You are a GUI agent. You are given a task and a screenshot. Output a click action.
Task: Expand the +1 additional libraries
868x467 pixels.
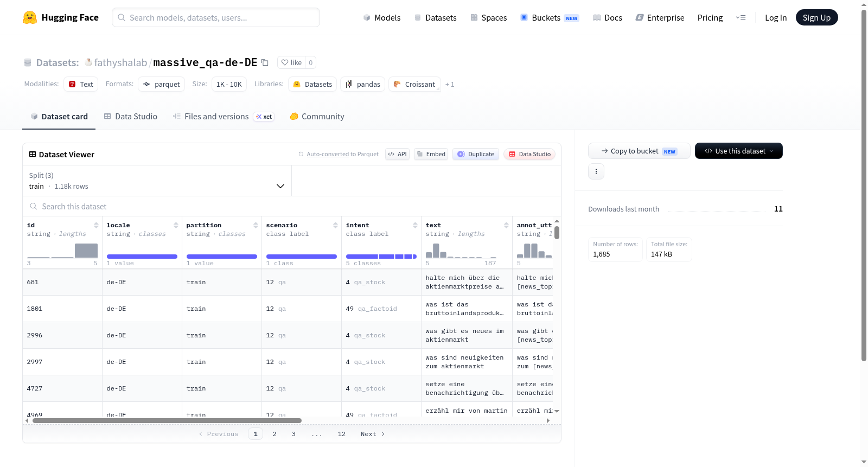coord(450,84)
